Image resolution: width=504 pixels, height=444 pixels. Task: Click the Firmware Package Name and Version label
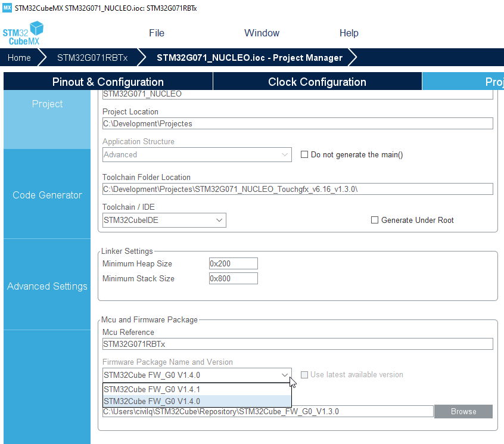coord(167,362)
